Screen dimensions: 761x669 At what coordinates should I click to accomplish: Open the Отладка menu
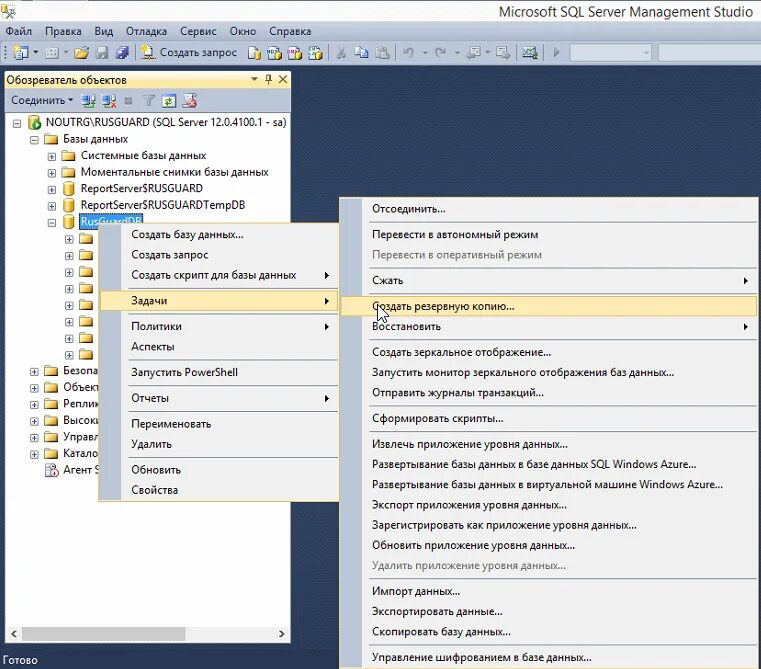[146, 31]
